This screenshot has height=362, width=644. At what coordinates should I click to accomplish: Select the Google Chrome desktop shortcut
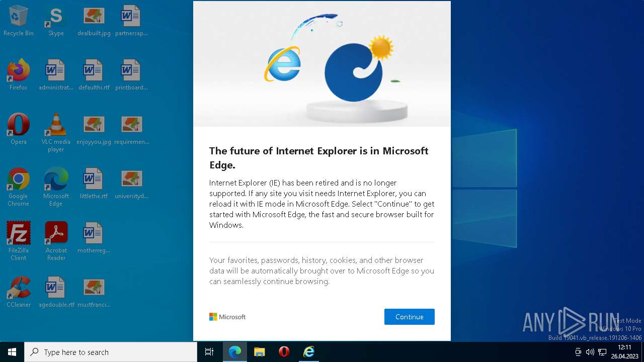(19, 187)
